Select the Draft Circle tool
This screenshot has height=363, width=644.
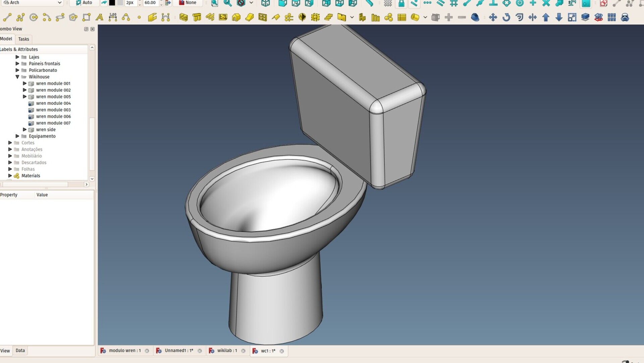tap(34, 17)
